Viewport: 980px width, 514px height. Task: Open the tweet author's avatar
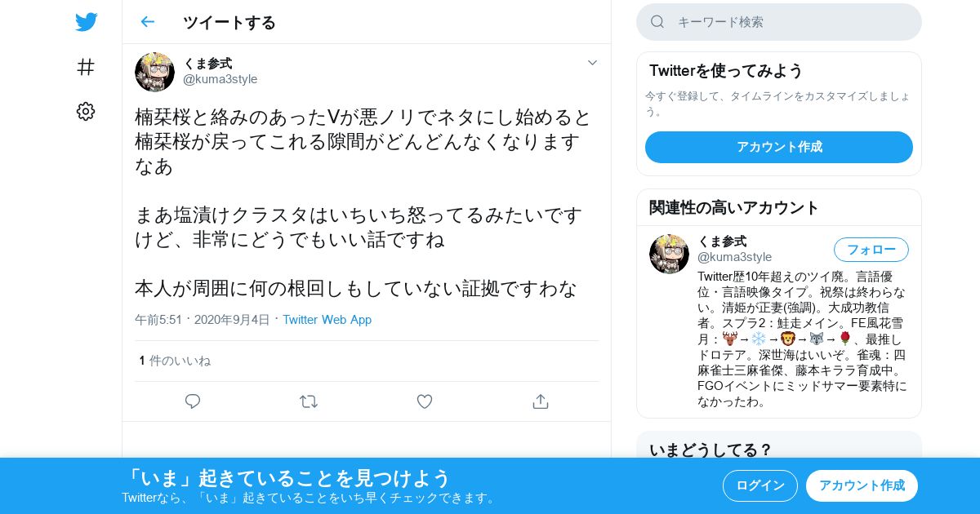click(154, 72)
